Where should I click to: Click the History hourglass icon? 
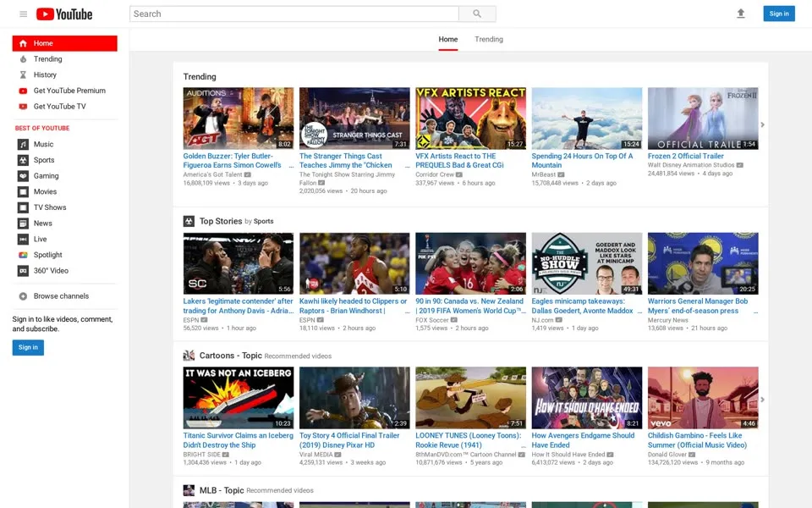tap(23, 75)
